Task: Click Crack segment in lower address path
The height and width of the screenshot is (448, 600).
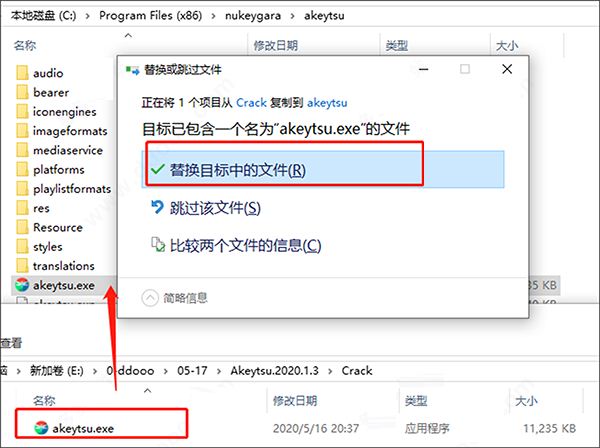Action: [x=357, y=370]
